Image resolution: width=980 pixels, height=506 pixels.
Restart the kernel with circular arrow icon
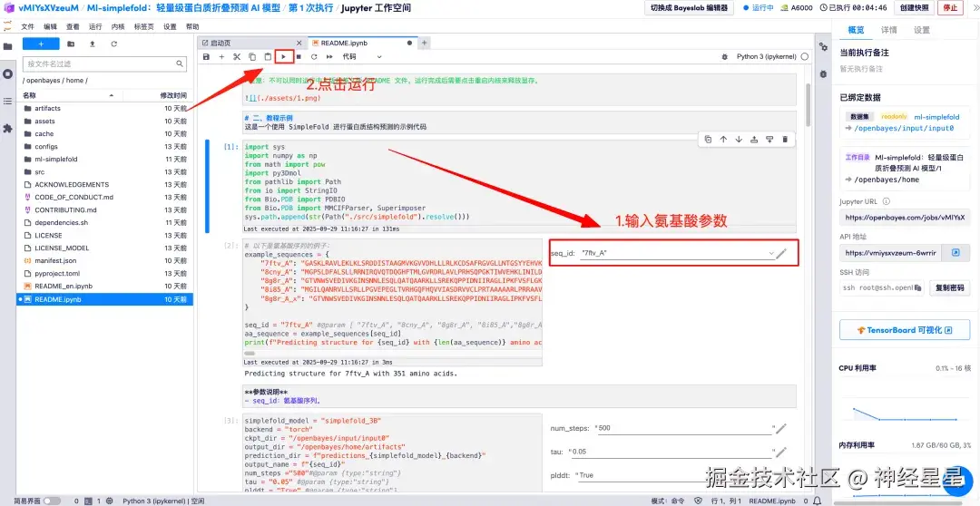[314, 56]
